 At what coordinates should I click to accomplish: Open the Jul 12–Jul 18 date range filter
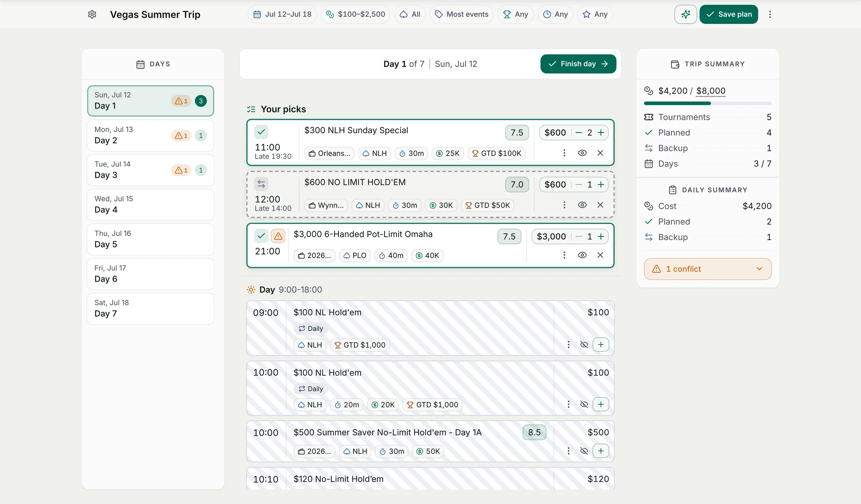[282, 14]
